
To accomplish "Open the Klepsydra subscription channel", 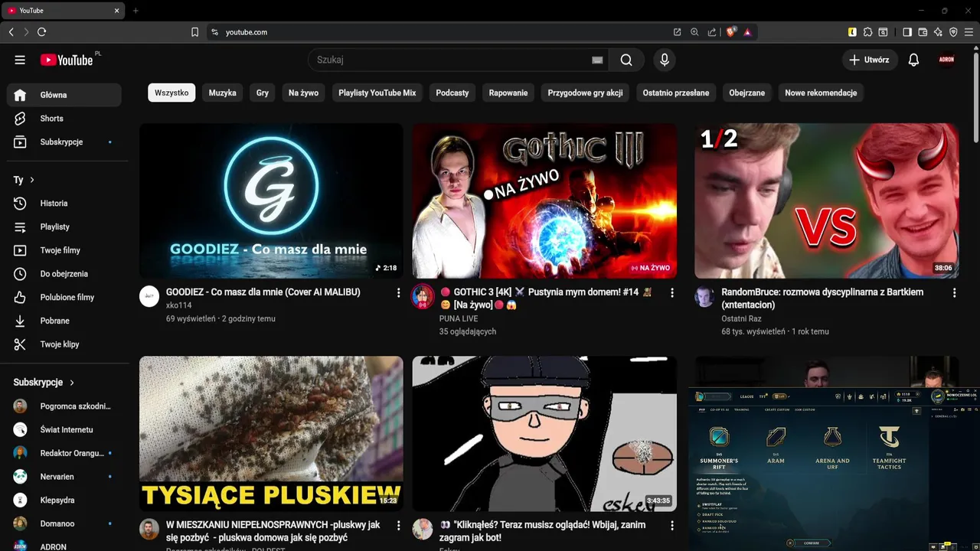I will tap(64, 500).
